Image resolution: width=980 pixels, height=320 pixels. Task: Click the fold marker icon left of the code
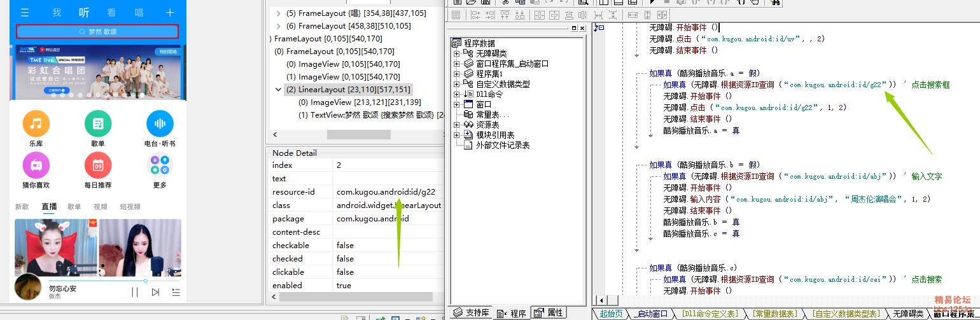[599, 27]
